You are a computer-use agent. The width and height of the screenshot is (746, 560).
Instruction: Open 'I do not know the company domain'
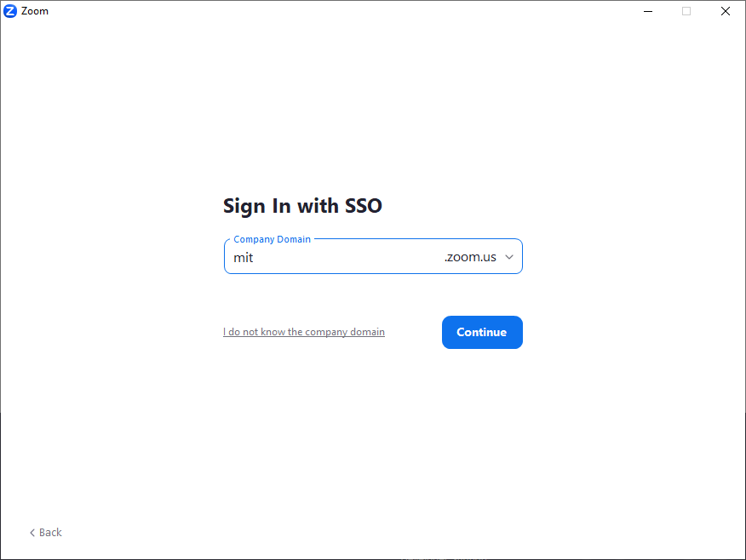[303, 331]
